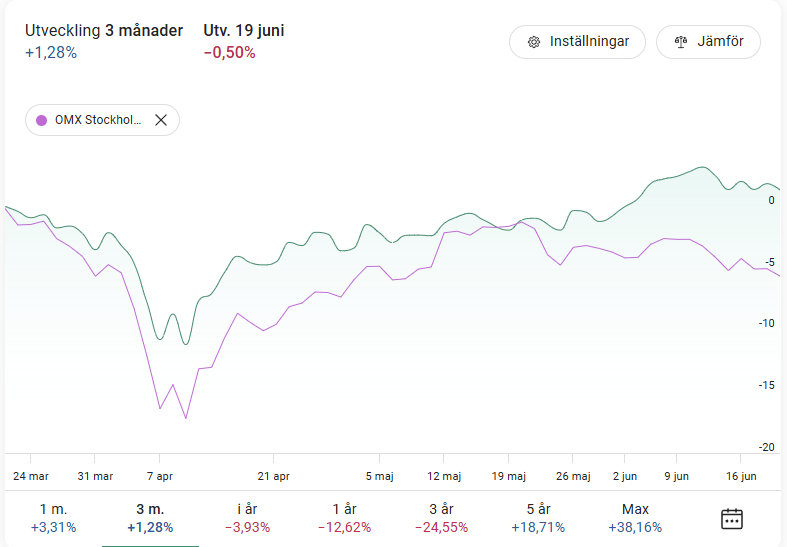The width and height of the screenshot is (787, 547).
Task: Click the balance scale icon in Jämför
Action: [682, 42]
